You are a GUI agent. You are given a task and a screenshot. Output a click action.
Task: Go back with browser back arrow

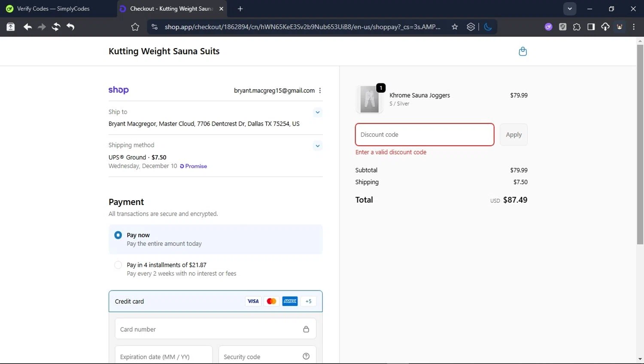(x=27, y=27)
